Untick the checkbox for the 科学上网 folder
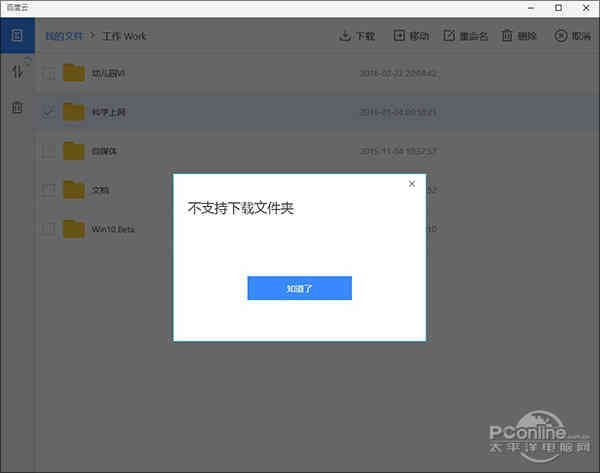600x473 pixels. 49,112
